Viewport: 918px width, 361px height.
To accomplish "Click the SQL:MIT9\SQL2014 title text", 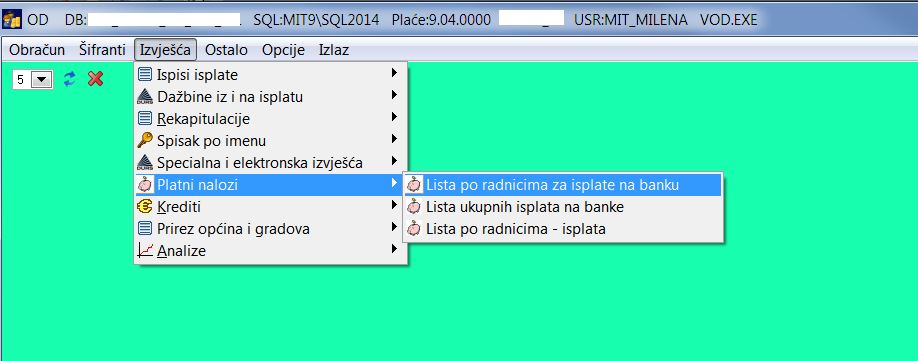I will coord(316,20).
